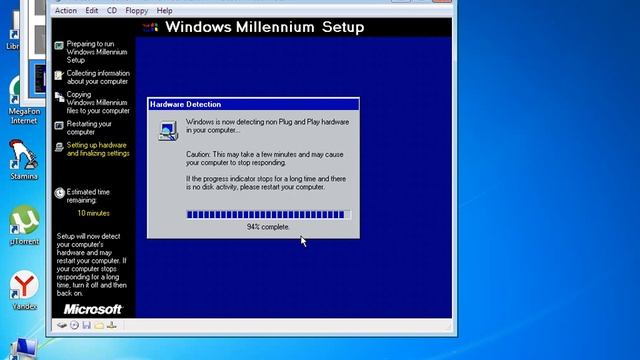This screenshot has width=640, height=360.
Task: Click the 'Windows Millennium Setup' heading
Action: [264, 27]
